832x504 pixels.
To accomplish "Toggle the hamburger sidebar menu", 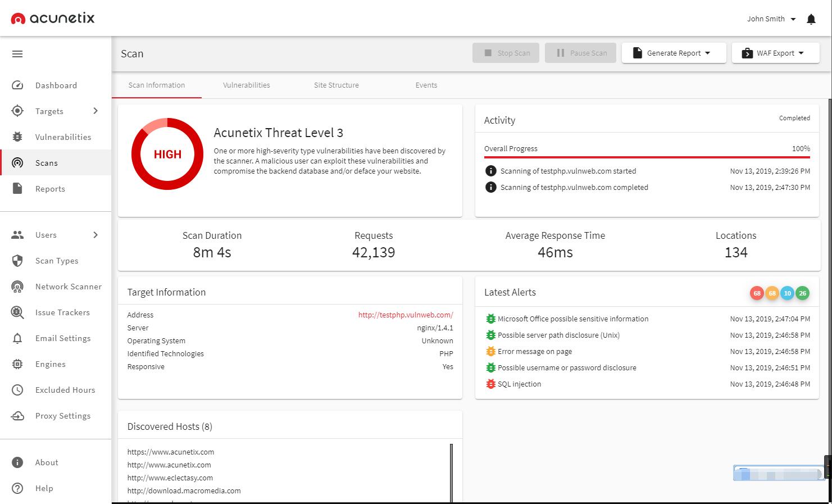I will 17,54.
